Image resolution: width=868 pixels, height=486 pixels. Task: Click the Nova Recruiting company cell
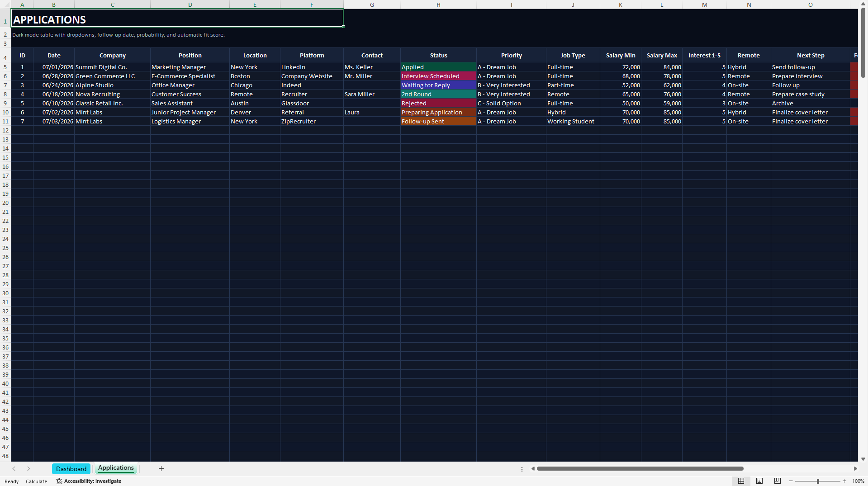tap(112, 94)
